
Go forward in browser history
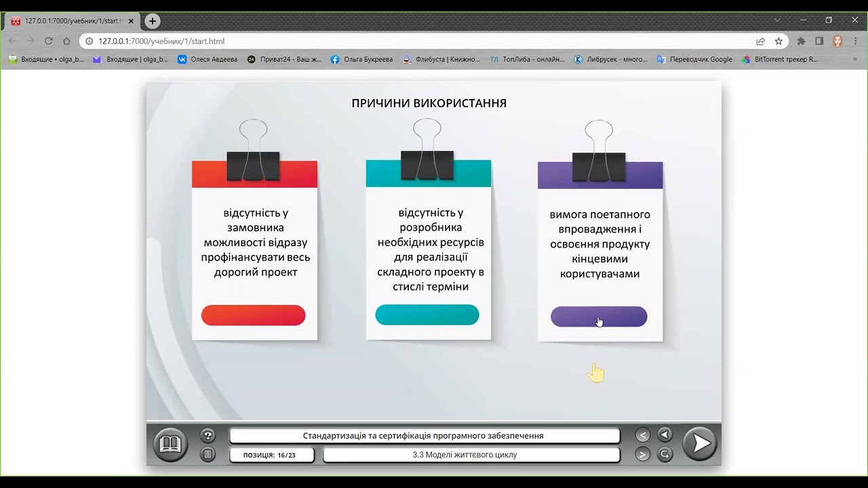pos(31,41)
